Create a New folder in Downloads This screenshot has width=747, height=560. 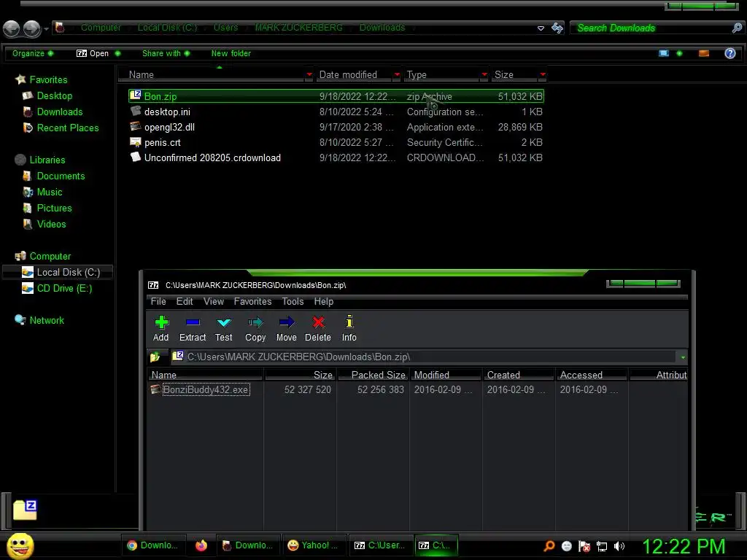(231, 53)
